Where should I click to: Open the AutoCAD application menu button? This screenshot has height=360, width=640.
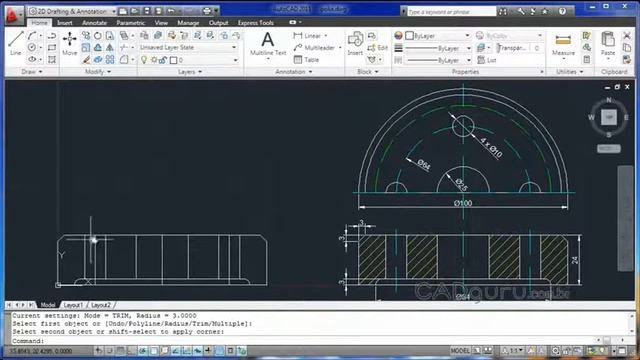[x=13, y=16]
